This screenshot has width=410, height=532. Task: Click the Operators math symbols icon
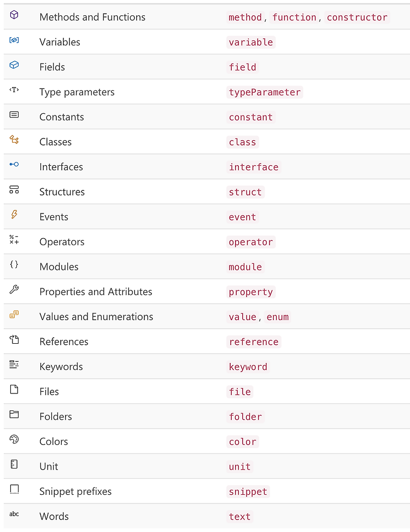point(14,240)
